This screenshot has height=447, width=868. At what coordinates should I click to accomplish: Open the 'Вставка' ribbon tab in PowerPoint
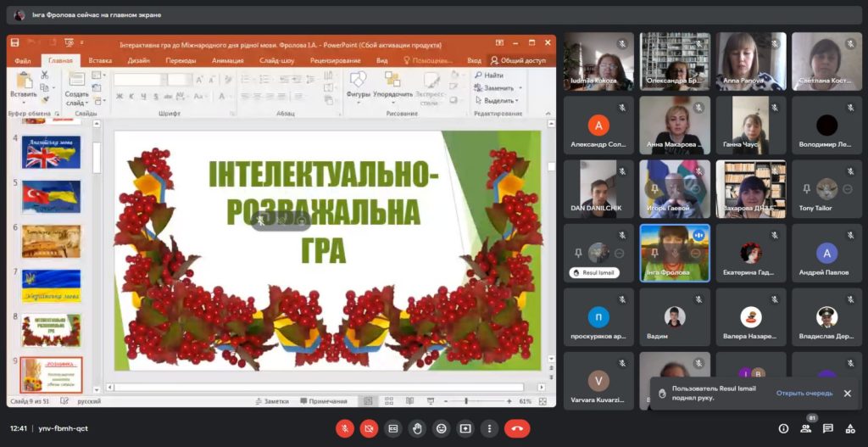click(100, 61)
